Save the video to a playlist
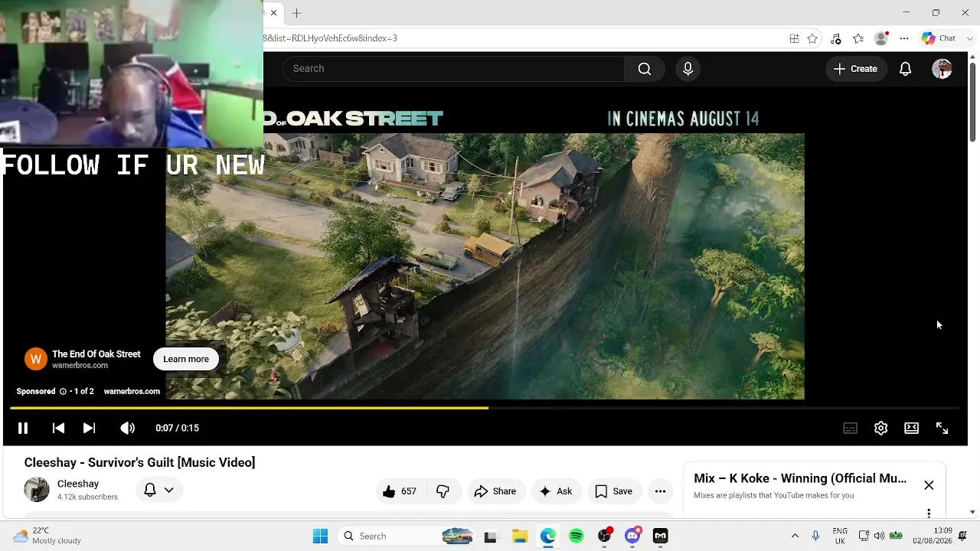This screenshot has width=980, height=551. coord(614,491)
